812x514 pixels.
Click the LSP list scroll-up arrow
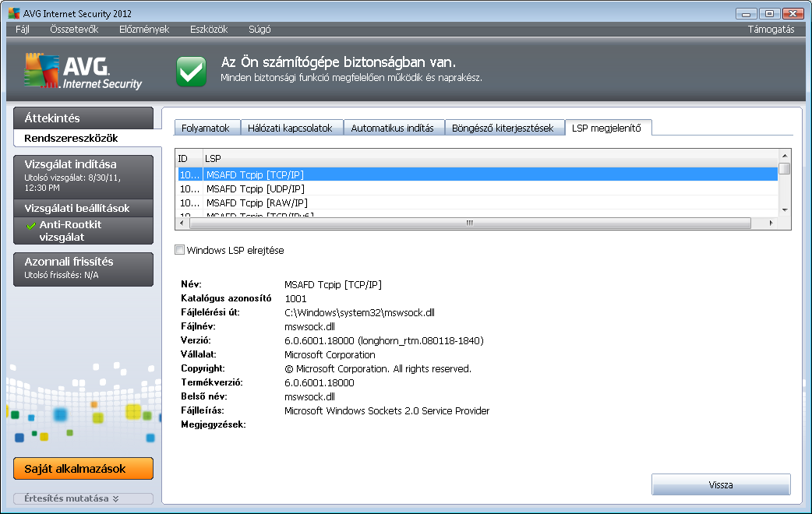(x=785, y=155)
